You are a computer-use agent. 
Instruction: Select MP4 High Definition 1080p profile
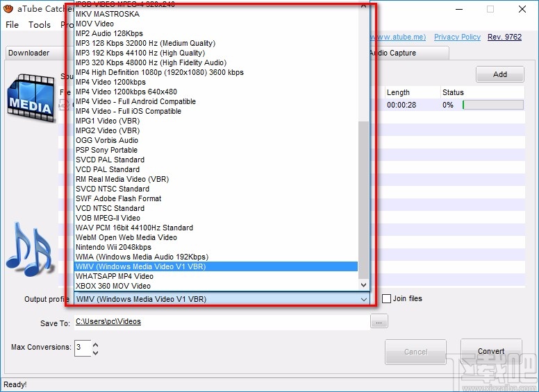[x=216, y=72]
